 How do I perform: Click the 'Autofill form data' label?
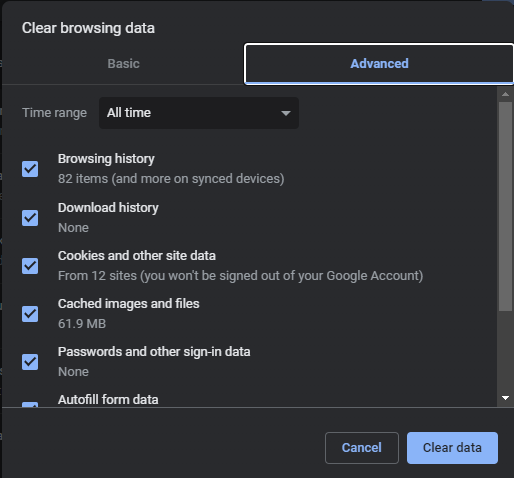(x=108, y=400)
